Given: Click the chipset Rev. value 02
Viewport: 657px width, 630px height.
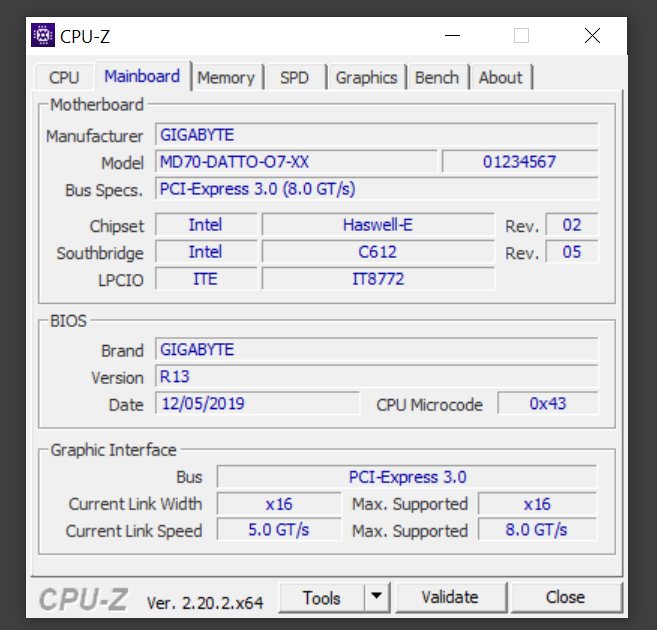Looking at the screenshot, I should [x=572, y=225].
